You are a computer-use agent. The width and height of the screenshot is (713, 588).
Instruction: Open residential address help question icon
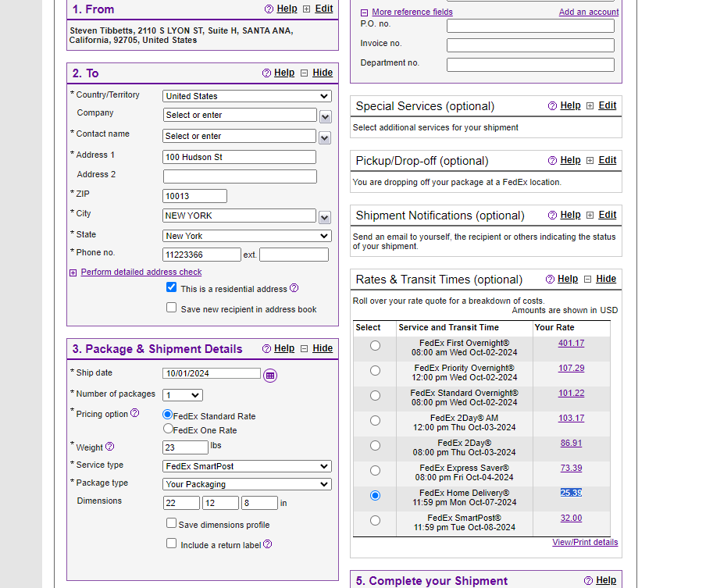294,288
